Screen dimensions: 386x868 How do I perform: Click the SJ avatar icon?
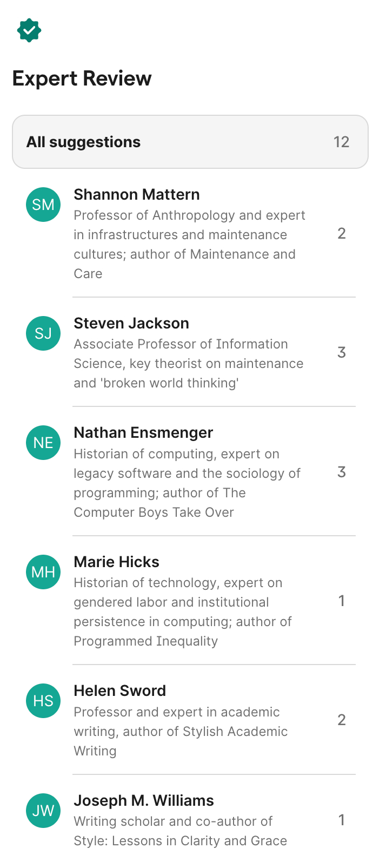click(43, 333)
